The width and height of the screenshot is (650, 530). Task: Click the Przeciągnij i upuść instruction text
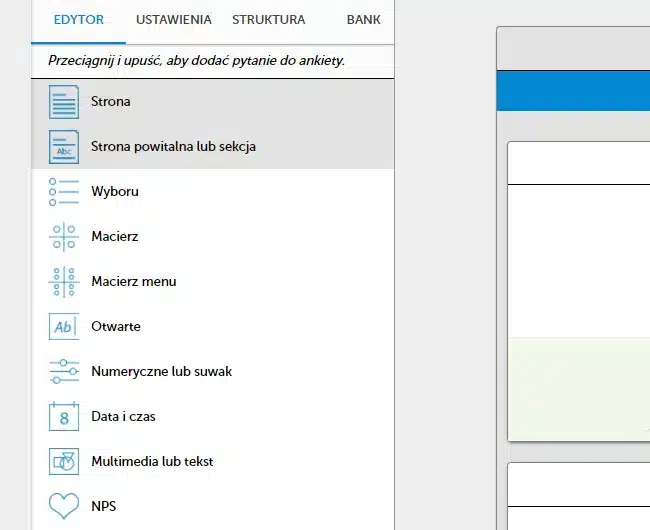click(x=196, y=61)
